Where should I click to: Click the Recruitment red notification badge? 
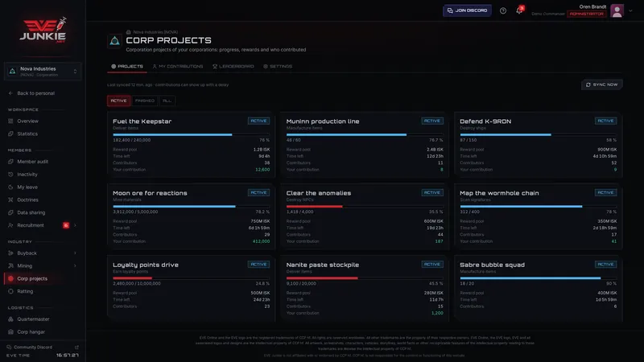[x=66, y=225]
